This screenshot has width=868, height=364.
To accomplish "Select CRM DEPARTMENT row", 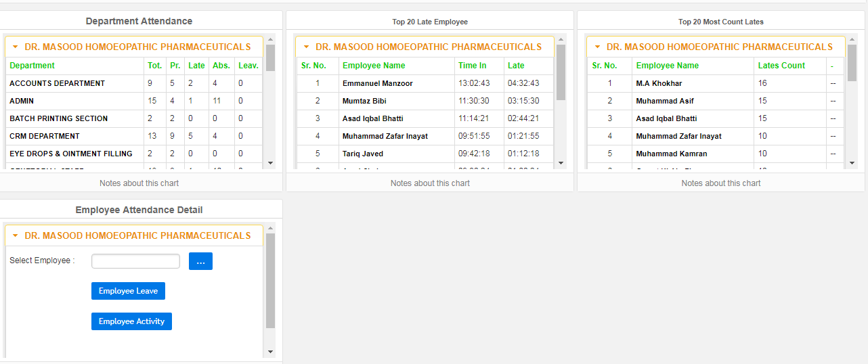I will 134,136.
